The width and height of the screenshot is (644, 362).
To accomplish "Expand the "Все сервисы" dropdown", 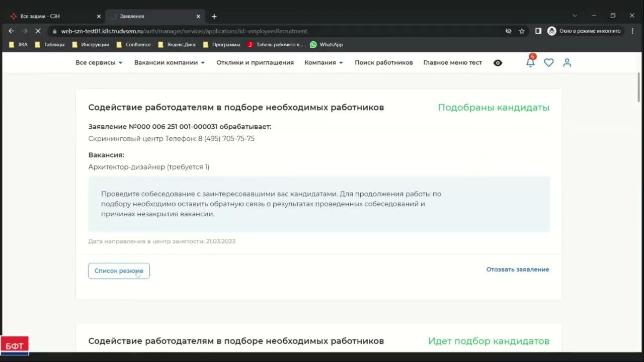I will (x=99, y=63).
